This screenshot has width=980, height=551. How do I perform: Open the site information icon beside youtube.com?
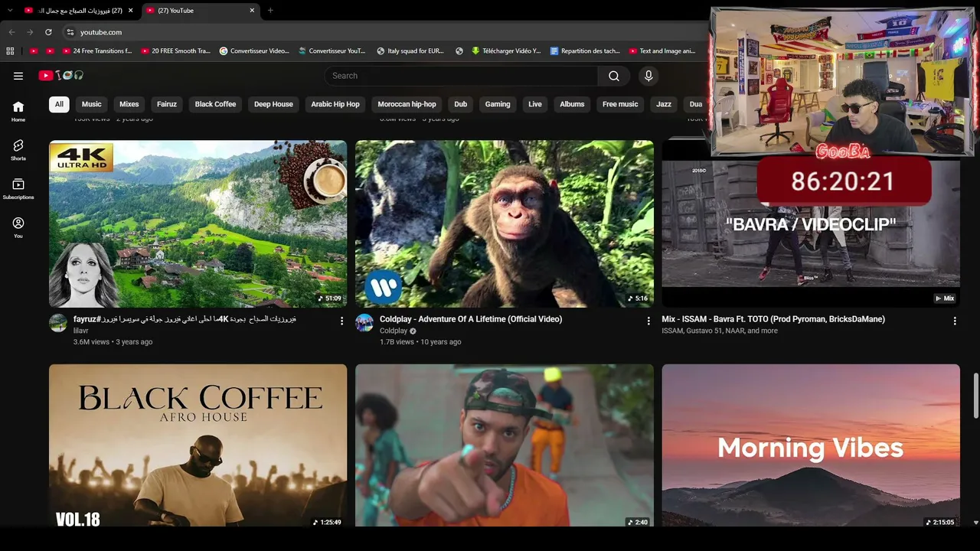coord(70,32)
